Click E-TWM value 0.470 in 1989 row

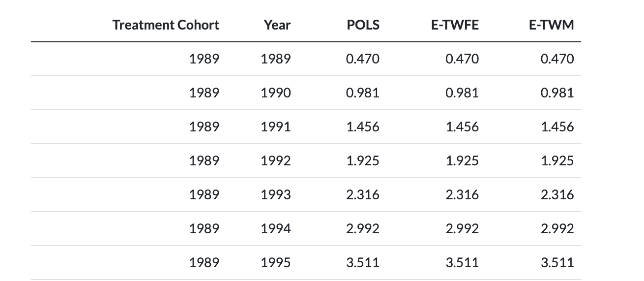(557, 59)
